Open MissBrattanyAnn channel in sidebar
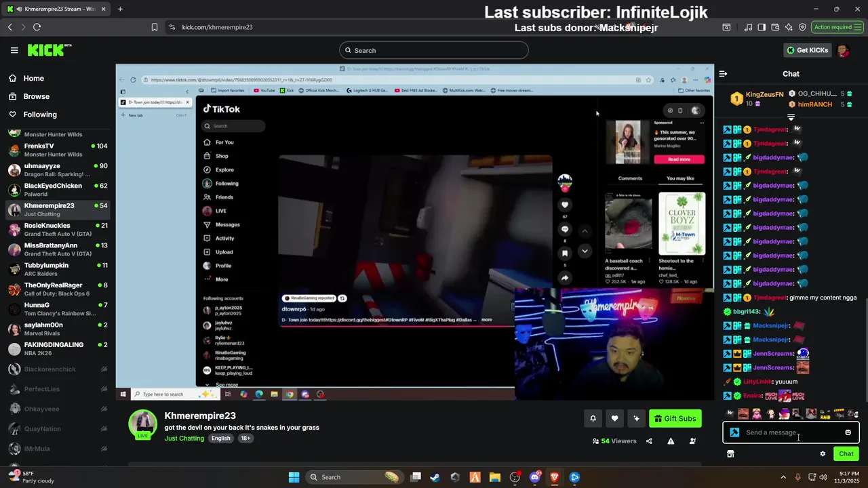Image resolution: width=868 pixels, height=488 pixels. [58, 249]
